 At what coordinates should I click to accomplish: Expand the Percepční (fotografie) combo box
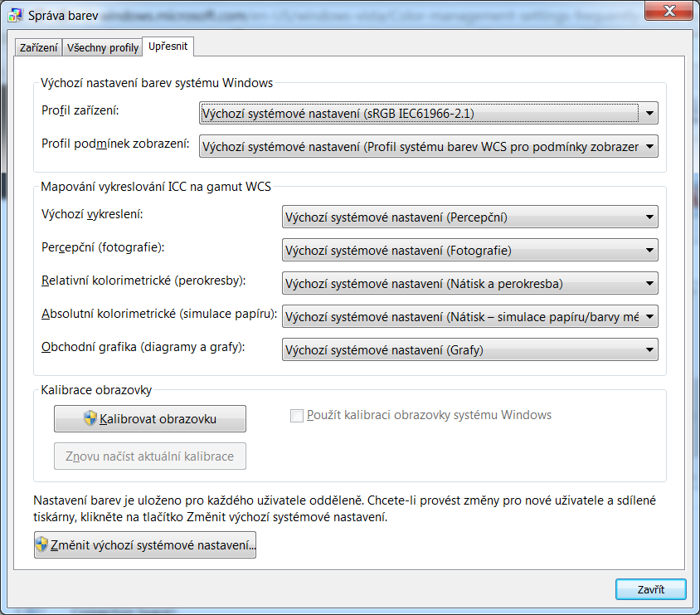(x=649, y=251)
